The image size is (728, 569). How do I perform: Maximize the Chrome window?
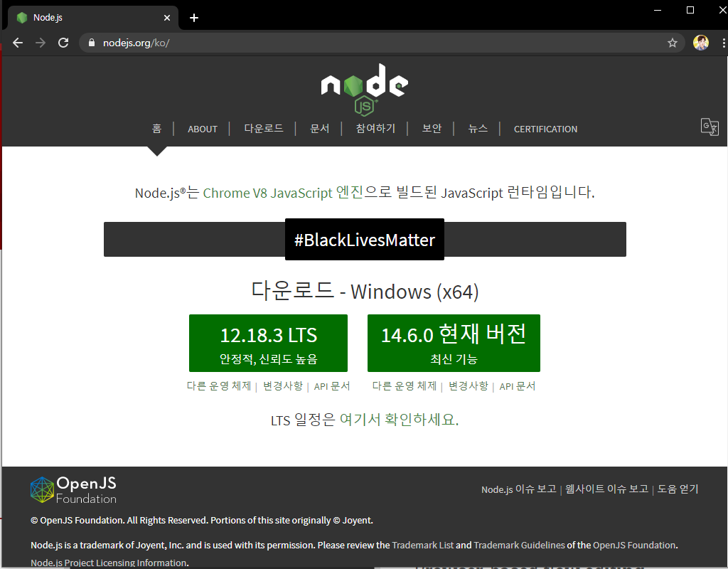pyautogui.click(x=690, y=10)
